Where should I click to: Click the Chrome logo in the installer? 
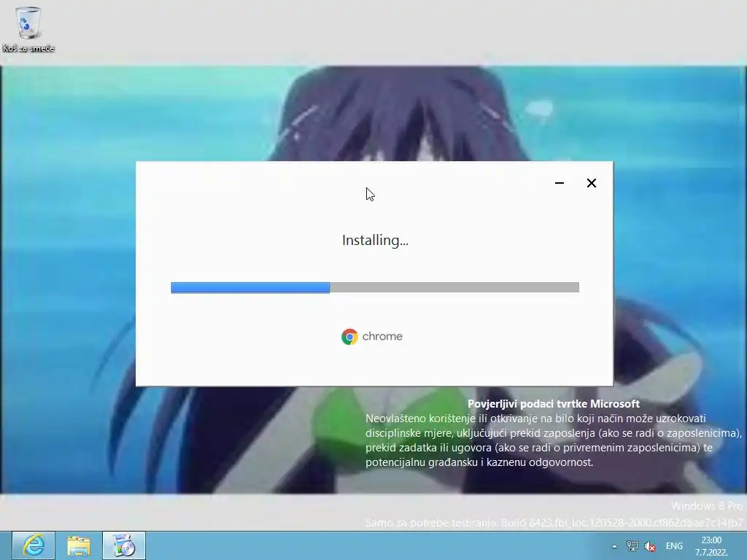pyautogui.click(x=349, y=337)
